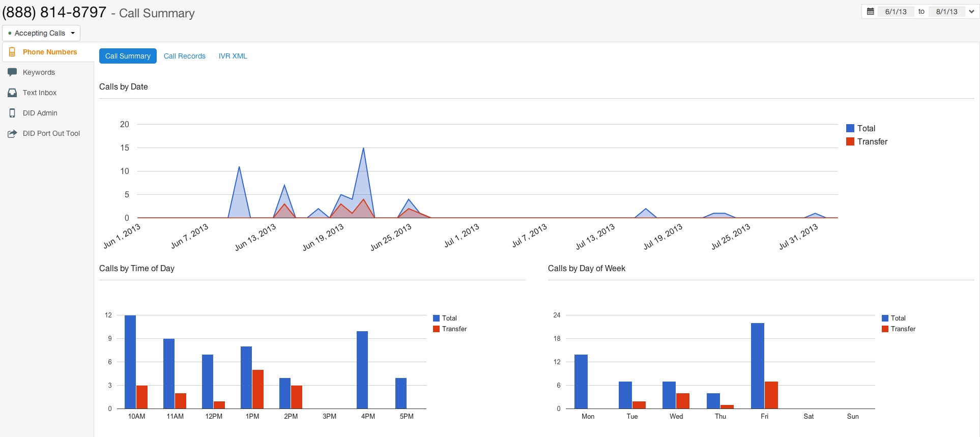Image resolution: width=980 pixels, height=437 pixels.
Task: Click the Phone Numbers sidebar icon
Action: point(12,52)
